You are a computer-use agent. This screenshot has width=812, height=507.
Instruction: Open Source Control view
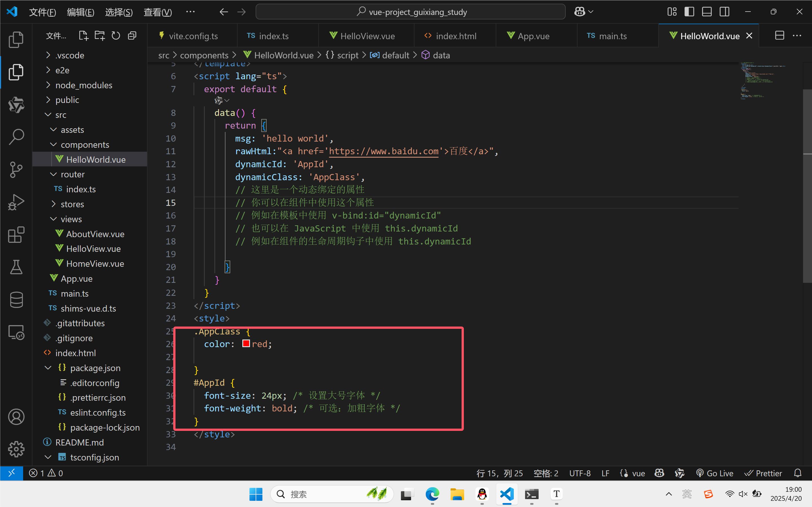pyautogui.click(x=16, y=170)
